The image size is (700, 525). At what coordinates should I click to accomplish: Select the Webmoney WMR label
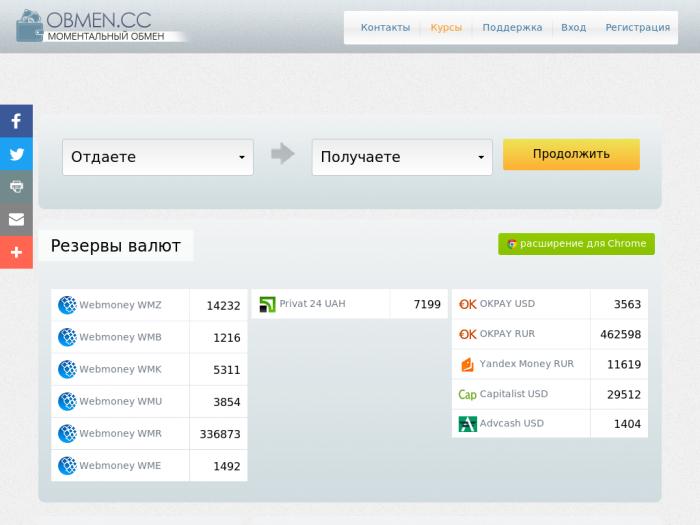(121, 433)
